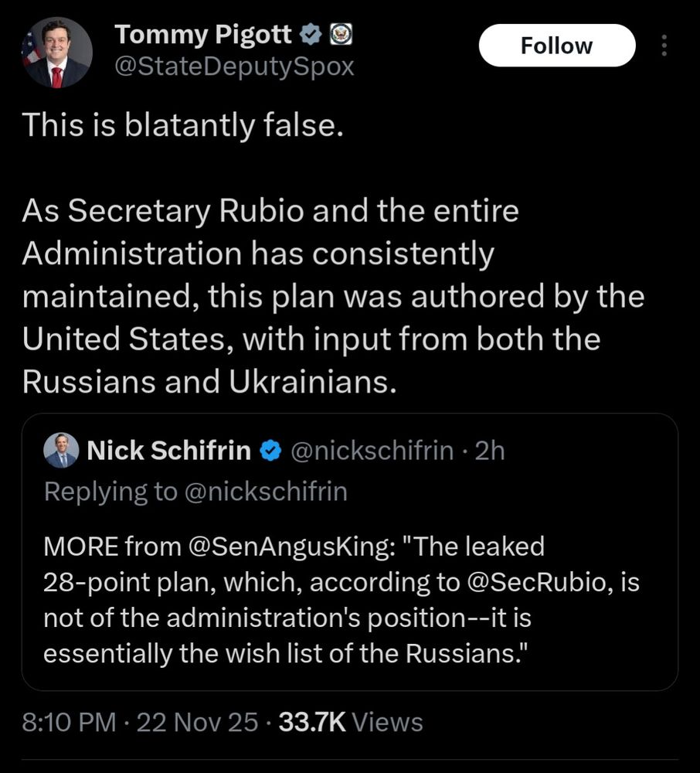Viewport: 700px width, 773px height.
Task: Click Nick Schifrin's small avatar
Action: point(60,451)
